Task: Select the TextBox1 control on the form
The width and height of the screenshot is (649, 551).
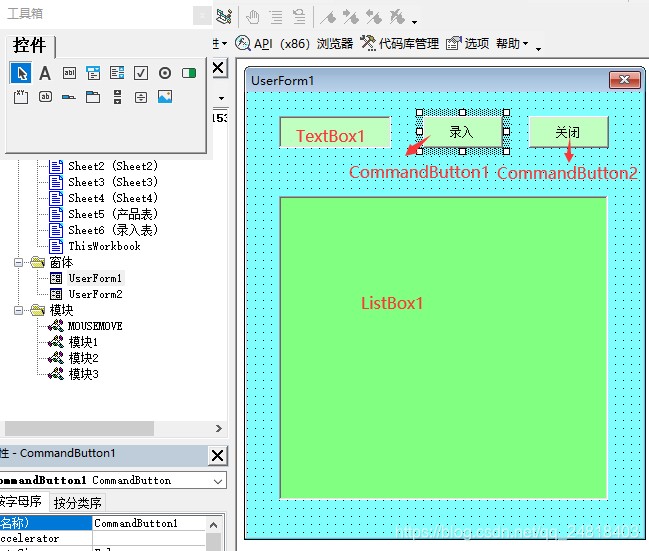Action: (335, 132)
